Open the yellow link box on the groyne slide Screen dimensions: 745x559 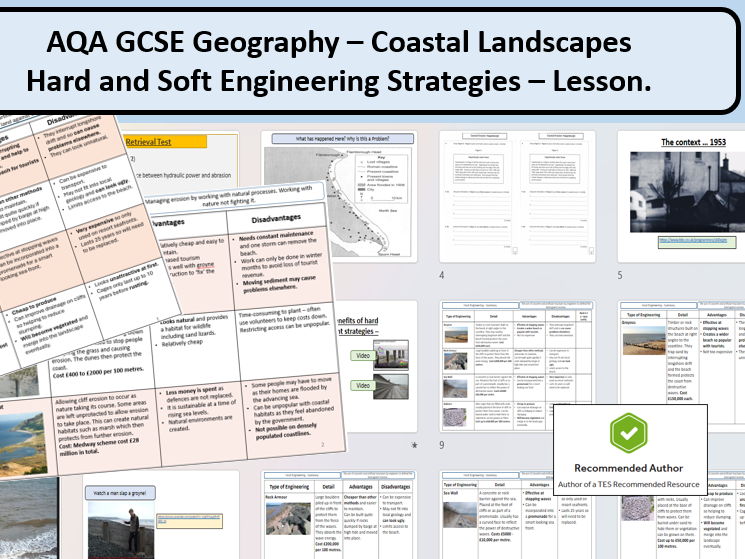(x=189, y=521)
